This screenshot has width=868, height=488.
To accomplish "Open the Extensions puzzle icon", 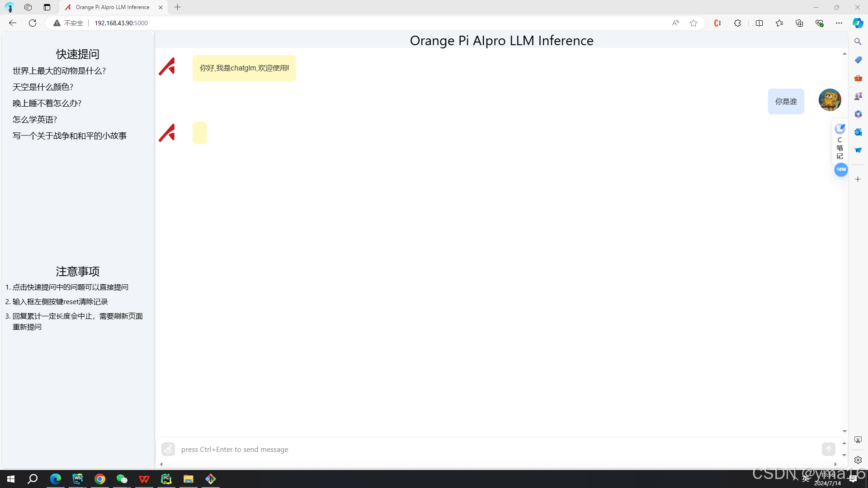I will click(x=737, y=23).
